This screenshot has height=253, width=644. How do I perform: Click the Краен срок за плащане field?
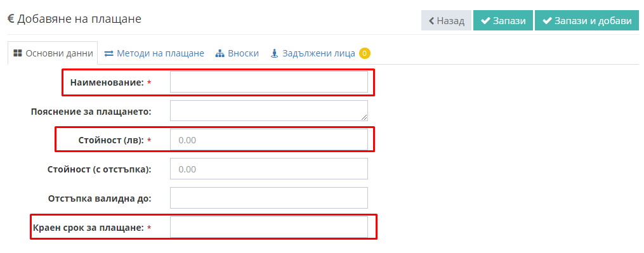(x=269, y=227)
